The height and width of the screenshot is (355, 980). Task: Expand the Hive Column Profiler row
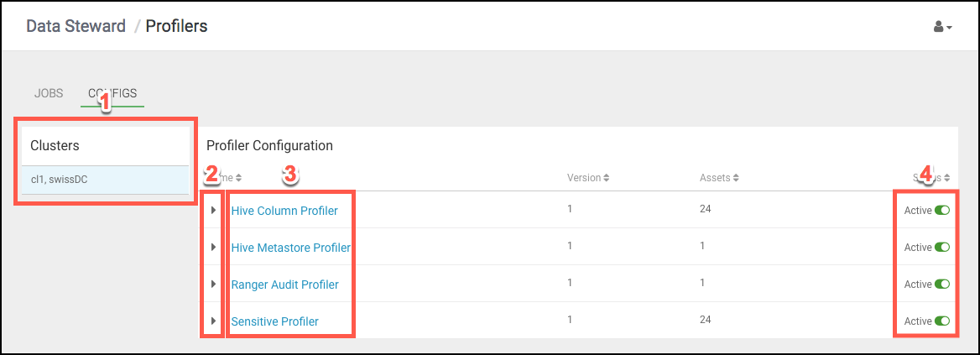[x=213, y=211]
